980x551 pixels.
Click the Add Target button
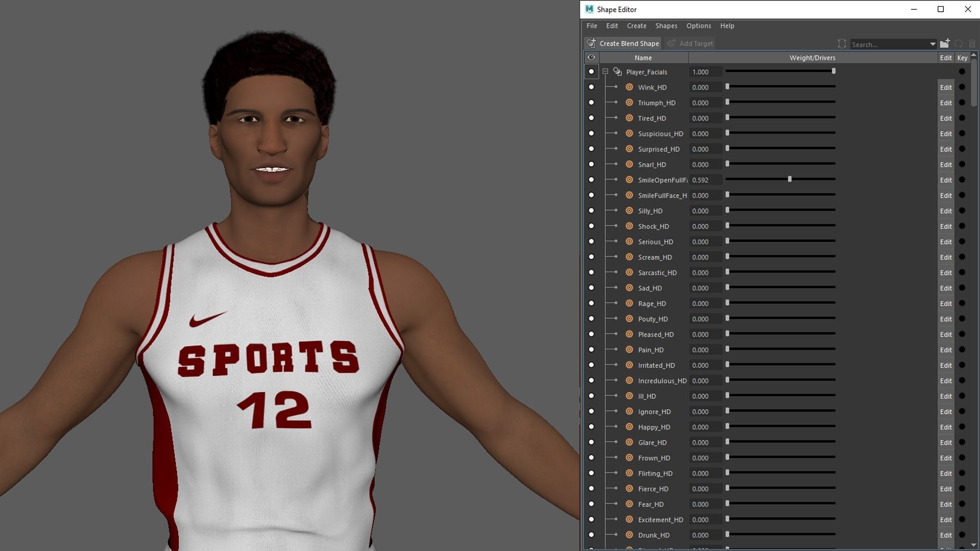(690, 43)
